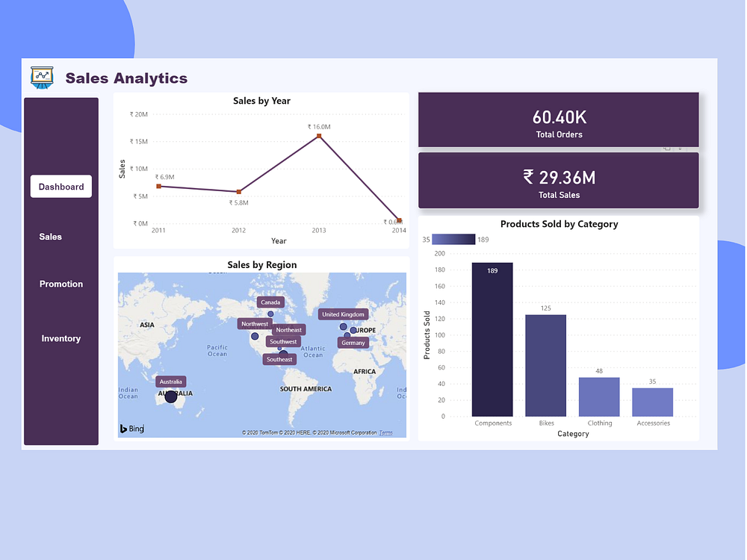Click the Southeast region marker
Image resolution: width=747 pixels, height=560 pixels.
pyautogui.click(x=279, y=358)
